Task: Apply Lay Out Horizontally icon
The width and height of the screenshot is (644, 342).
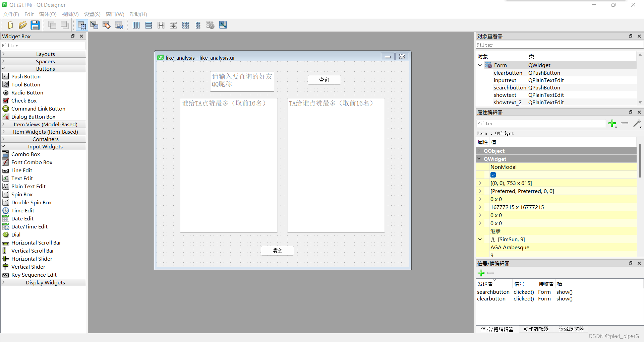Action: 136,25
